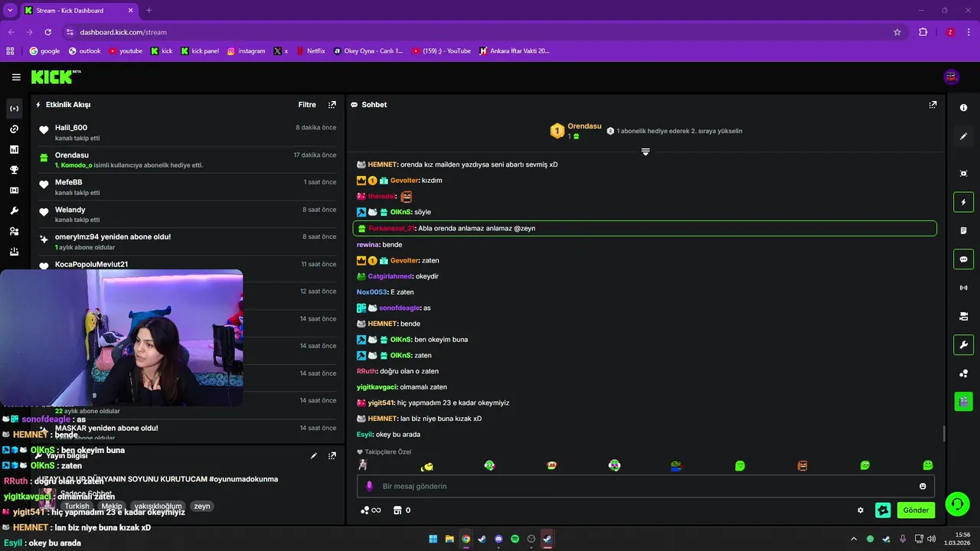Image resolution: width=980 pixels, height=551 pixels.
Task: Open the video clips icon in left sidebar
Action: [14, 191]
